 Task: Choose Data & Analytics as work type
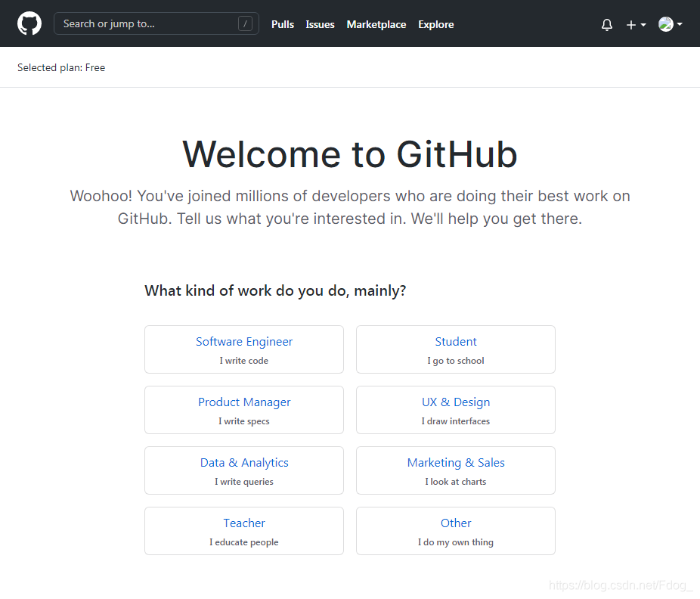tap(244, 470)
